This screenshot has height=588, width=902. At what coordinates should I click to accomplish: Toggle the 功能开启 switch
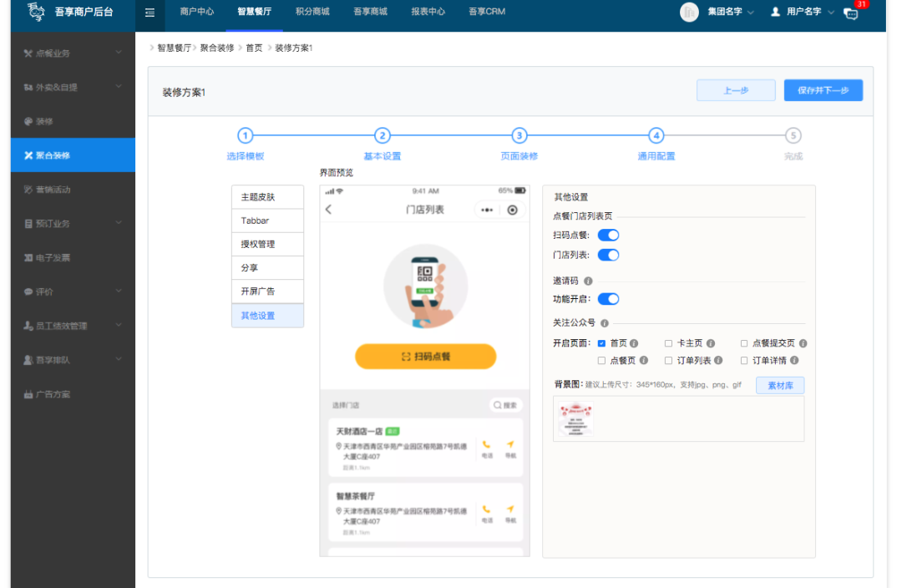608,299
